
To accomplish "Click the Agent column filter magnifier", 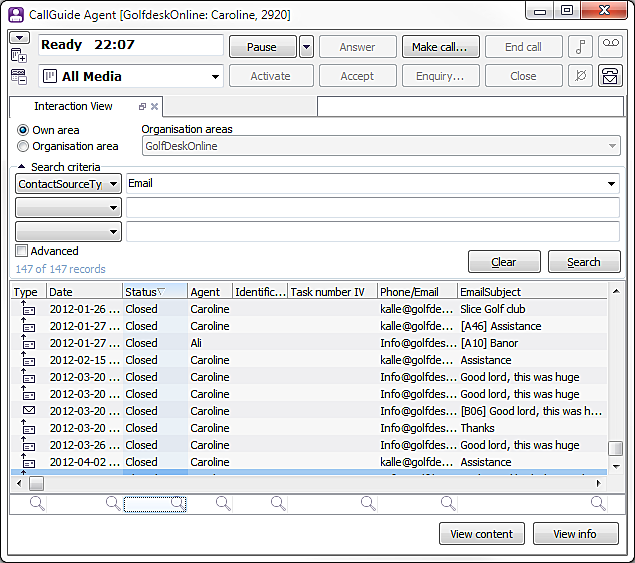I will coord(223,503).
